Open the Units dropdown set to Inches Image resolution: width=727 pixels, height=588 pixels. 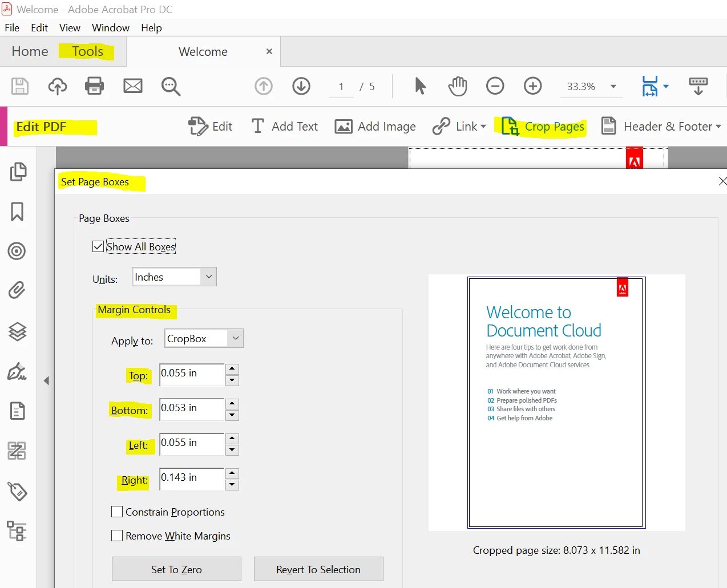[174, 277]
